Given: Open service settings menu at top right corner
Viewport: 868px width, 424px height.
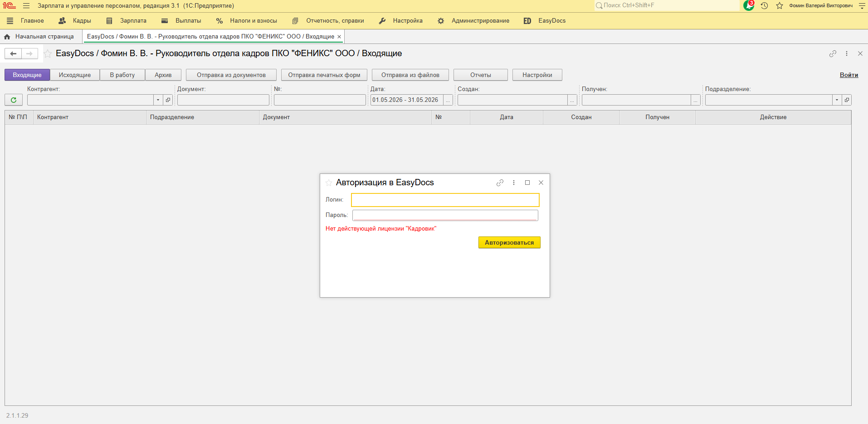Looking at the screenshot, I should click(x=862, y=6).
